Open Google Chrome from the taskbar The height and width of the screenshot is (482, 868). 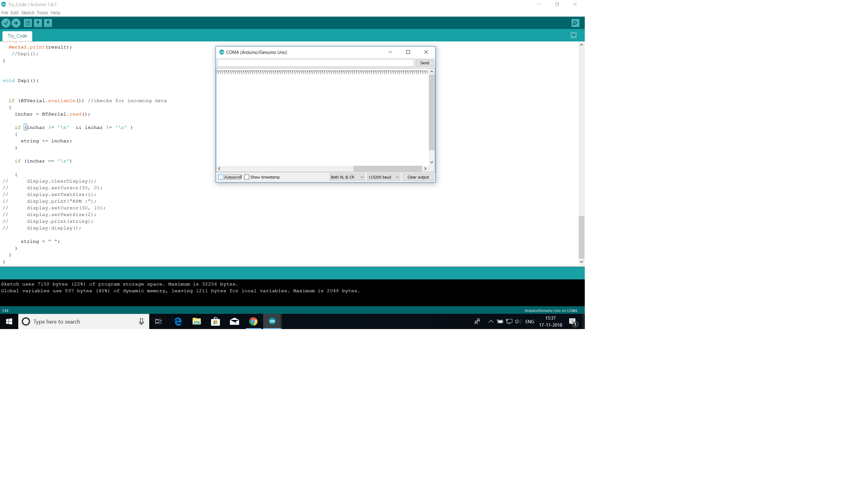pos(253,321)
